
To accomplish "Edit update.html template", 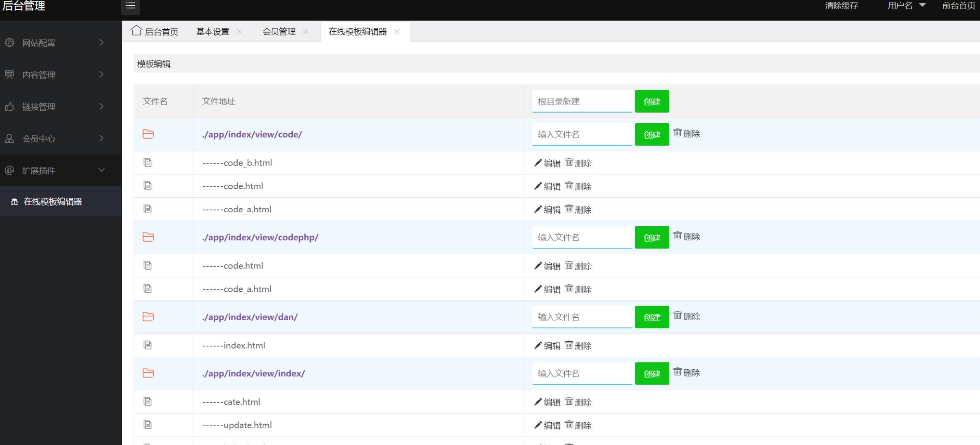I will [x=547, y=425].
